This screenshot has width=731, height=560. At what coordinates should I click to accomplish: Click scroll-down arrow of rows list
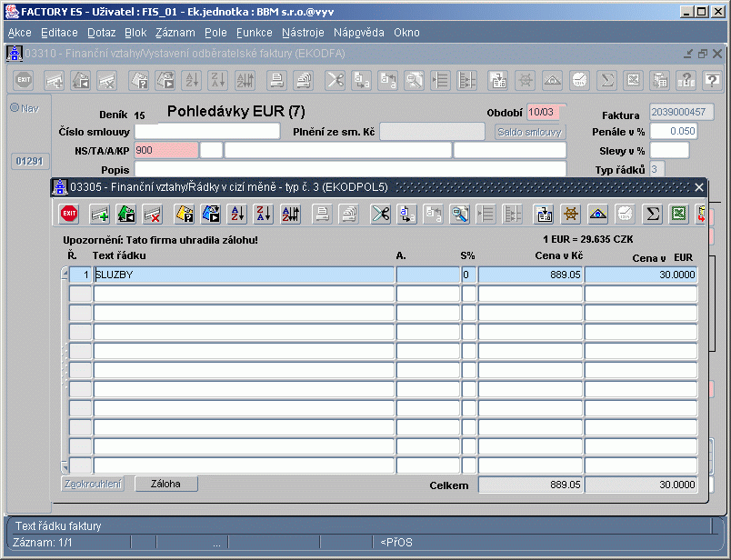65,466
